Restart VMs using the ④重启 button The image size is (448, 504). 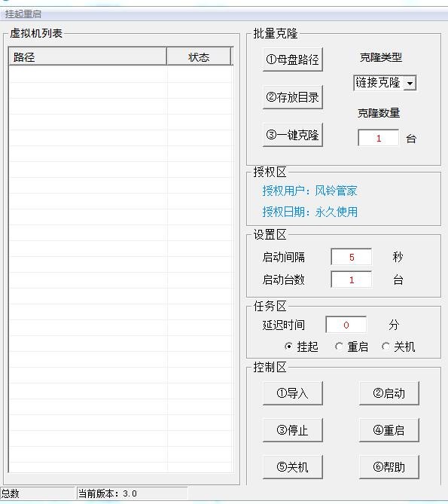pyautogui.click(x=389, y=430)
